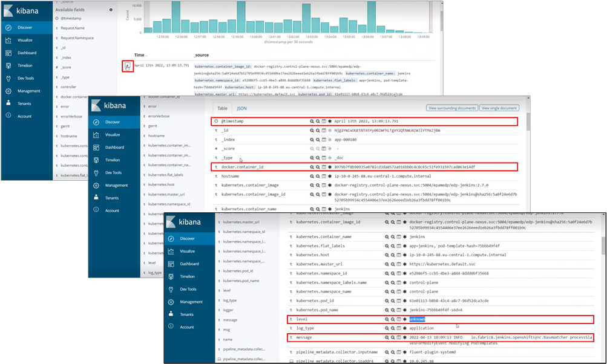Filter for field present on docker.container_id row
The height and width of the screenshot is (364, 607).
point(330,167)
